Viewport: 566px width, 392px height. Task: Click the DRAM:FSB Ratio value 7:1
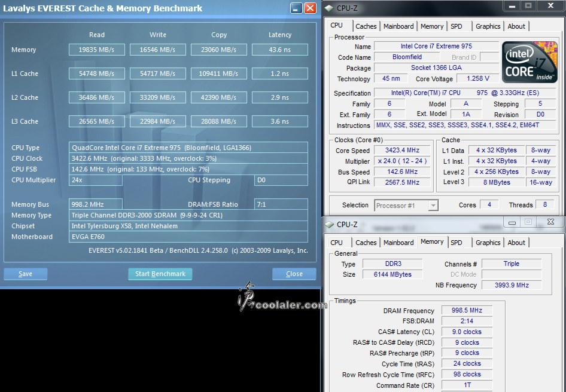[x=281, y=204]
